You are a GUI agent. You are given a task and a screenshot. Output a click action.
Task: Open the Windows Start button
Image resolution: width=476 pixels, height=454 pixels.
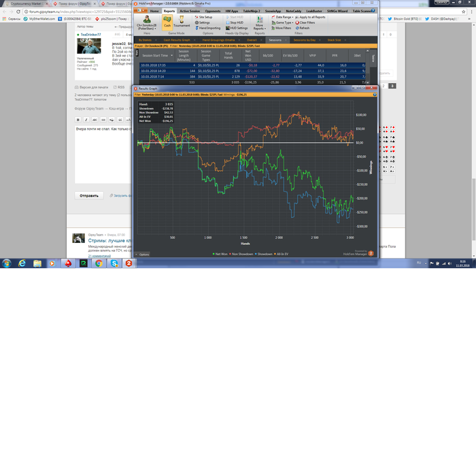[7, 263]
